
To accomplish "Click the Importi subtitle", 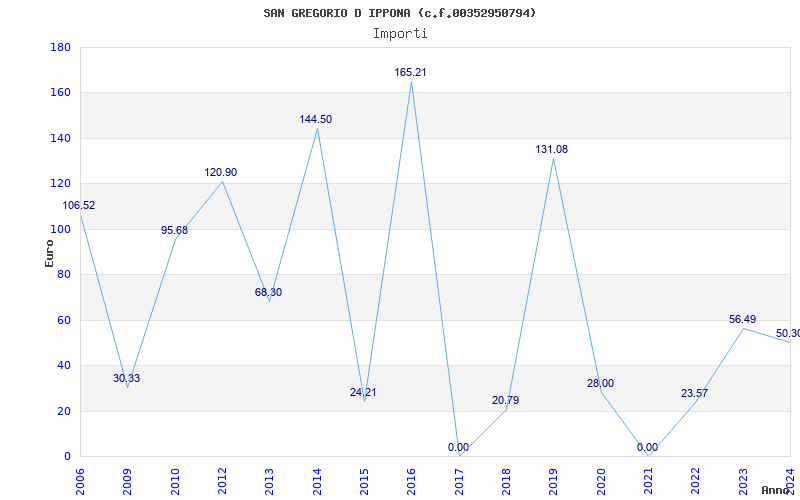I will pos(400,34).
